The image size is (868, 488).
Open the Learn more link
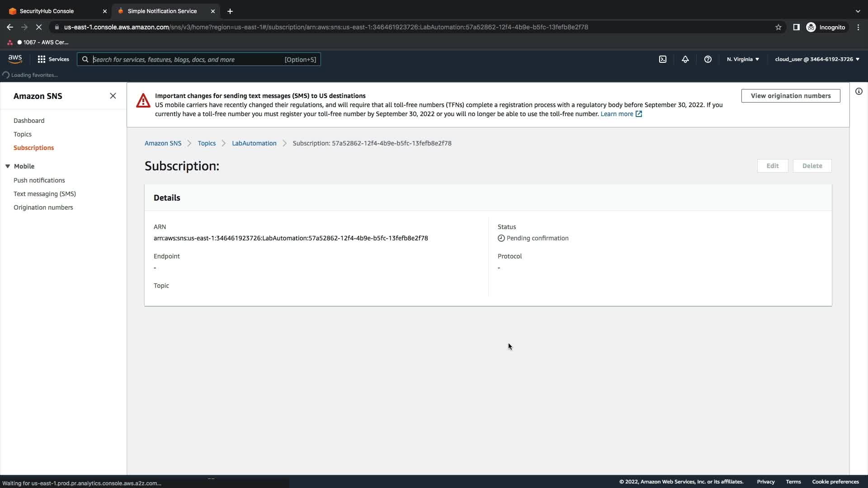617,114
